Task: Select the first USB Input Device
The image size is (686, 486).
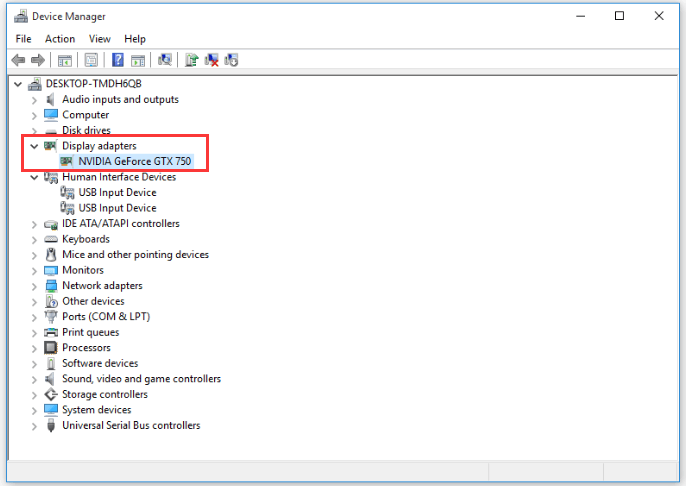Action: [117, 193]
